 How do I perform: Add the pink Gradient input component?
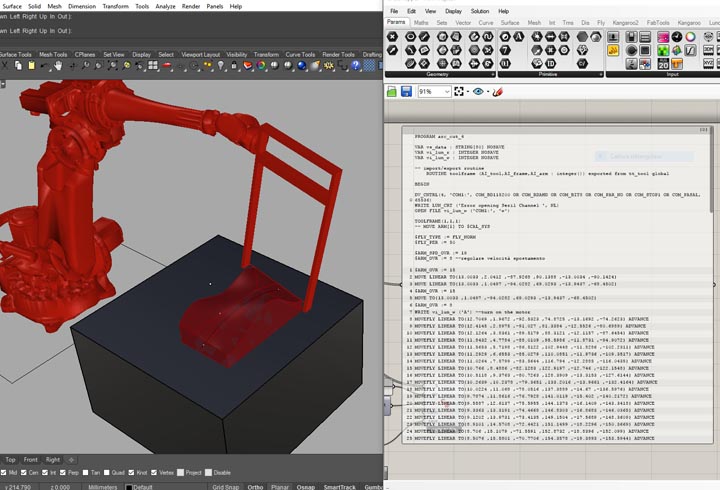click(x=663, y=37)
